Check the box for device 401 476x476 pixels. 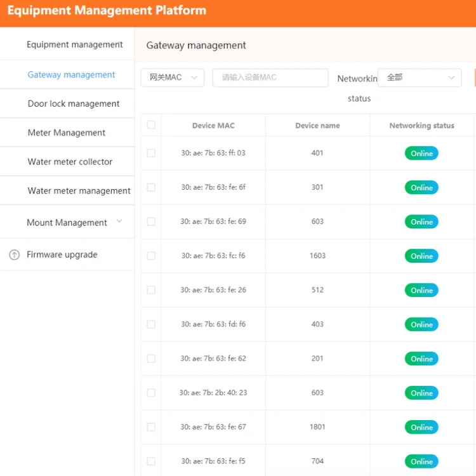tap(151, 153)
